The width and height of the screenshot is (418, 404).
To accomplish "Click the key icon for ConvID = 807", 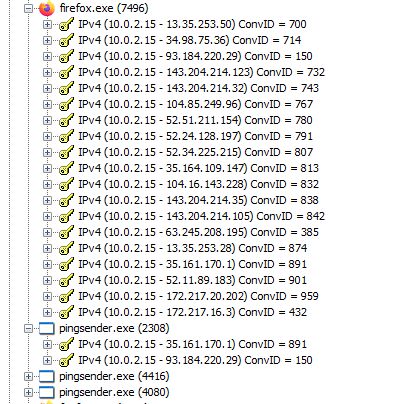I will (x=66, y=152).
